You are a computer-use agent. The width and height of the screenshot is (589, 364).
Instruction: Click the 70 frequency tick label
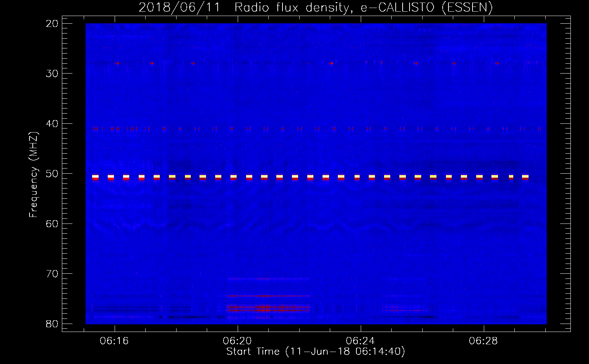tap(52, 274)
